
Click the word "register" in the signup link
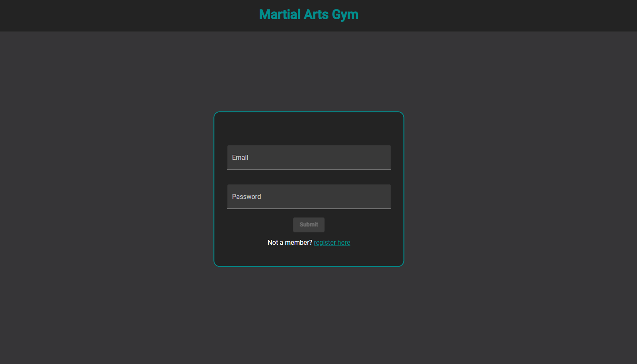click(325, 243)
